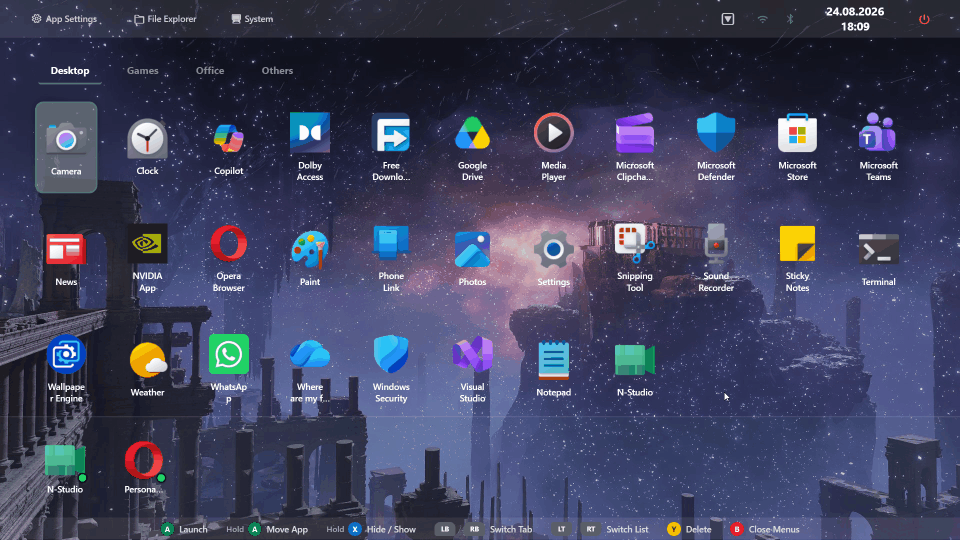Image resolution: width=960 pixels, height=540 pixels.
Task: Open App Settings menu
Action: tap(64, 19)
